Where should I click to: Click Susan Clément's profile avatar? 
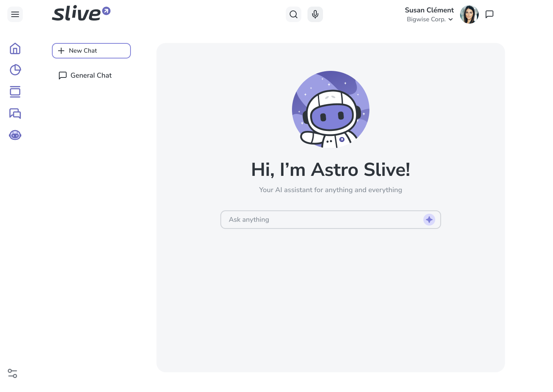click(x=469, y=15)
